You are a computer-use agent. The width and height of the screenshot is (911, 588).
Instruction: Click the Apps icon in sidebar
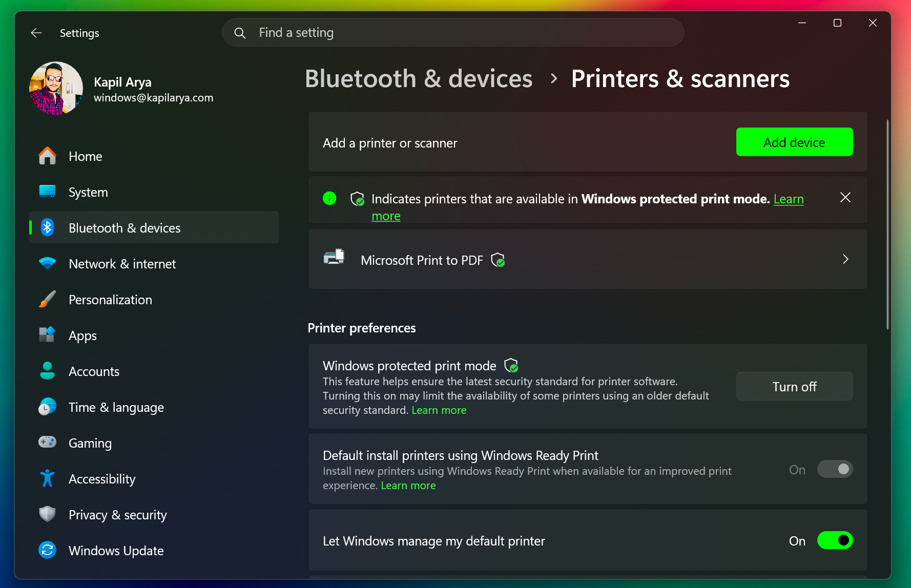47,335
